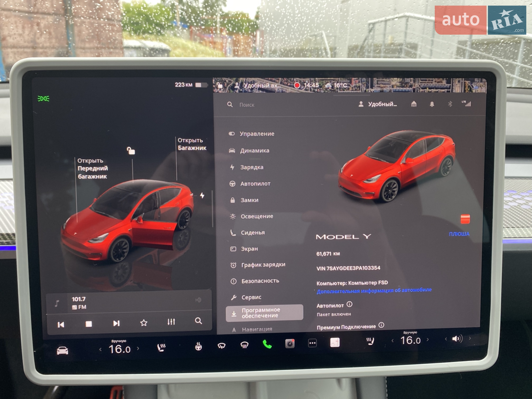The width and height of the screenshot is (532, 399).
Task: Toggle passenger seat heater icon
Action: 370,341
